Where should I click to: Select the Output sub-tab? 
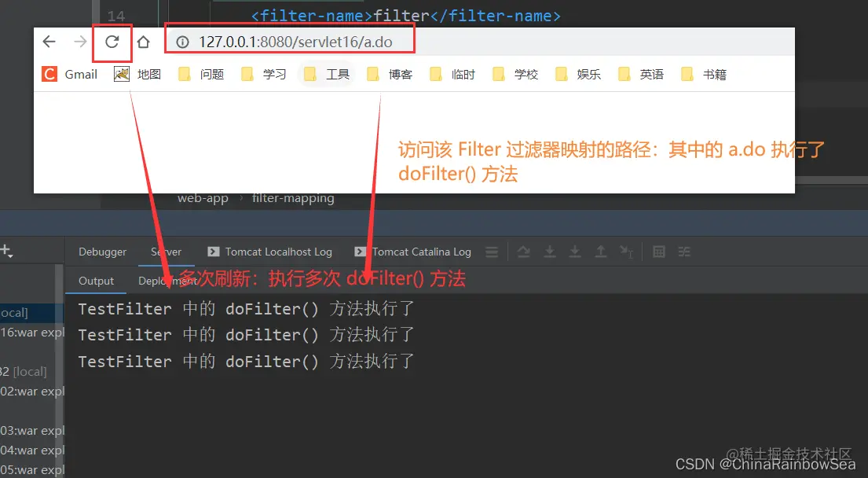pyautogui.click(x=97, y=281)
